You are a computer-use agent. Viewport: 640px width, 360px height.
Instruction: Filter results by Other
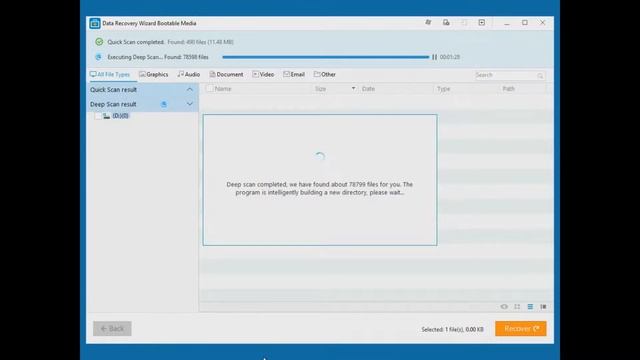pyautogui.click(x=325, y=74)
